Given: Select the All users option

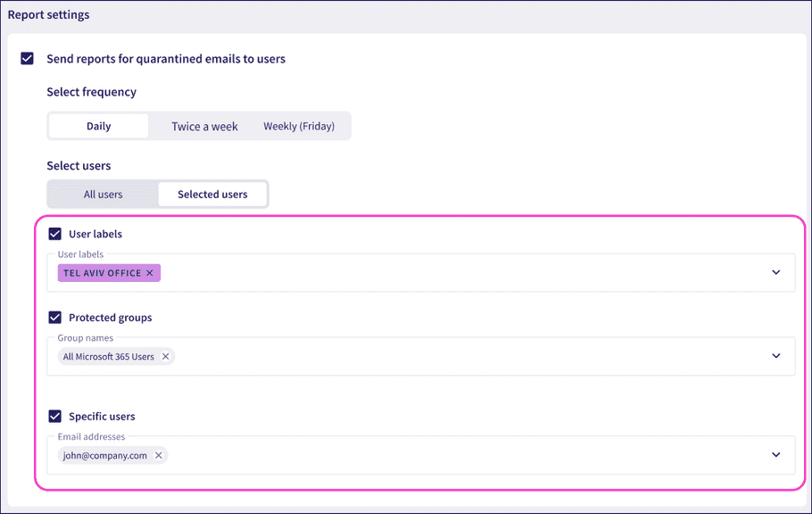Looking at the screenshot, I should click(103, 194).
